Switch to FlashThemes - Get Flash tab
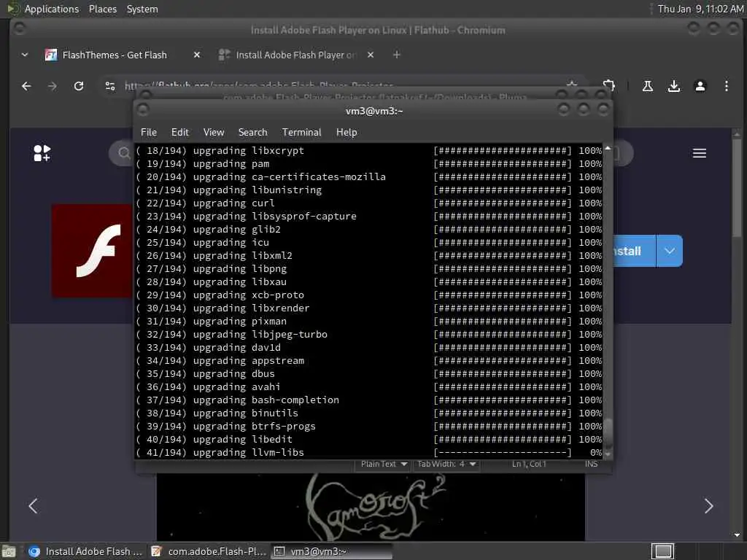 tap(115, 55)
